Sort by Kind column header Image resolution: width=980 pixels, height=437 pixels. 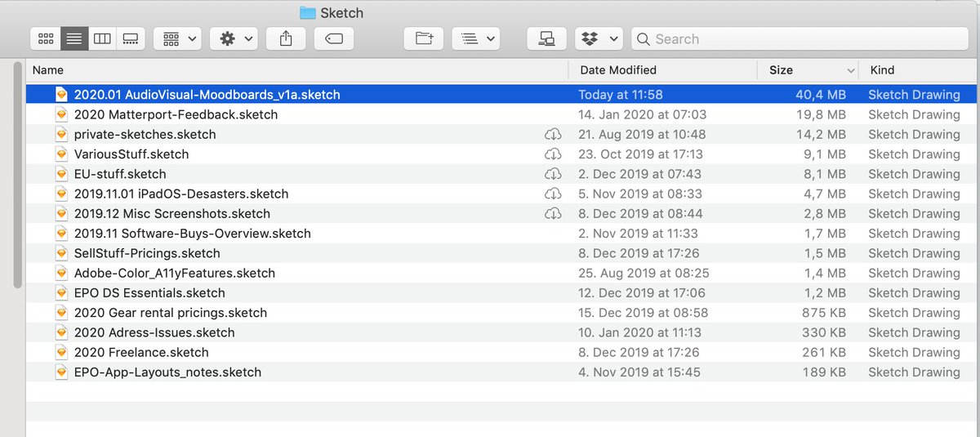click(883, 70)
